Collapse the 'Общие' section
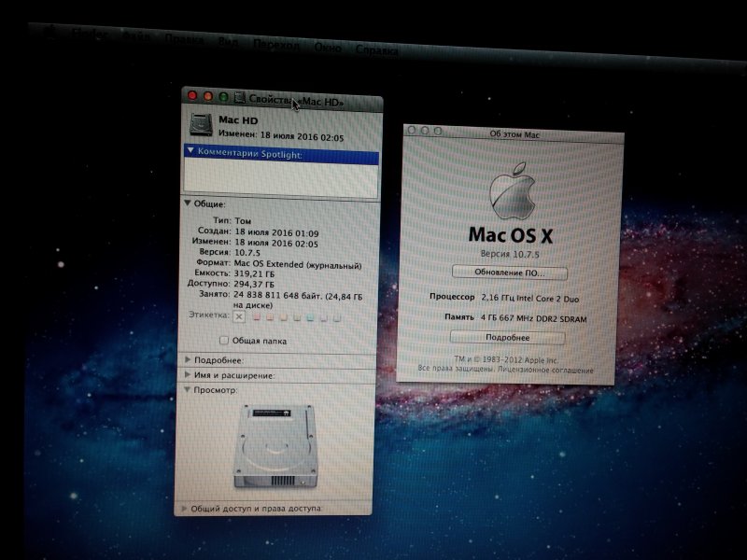Image resolution: width=747 pixels, height=560 pixels. (187, 203)
